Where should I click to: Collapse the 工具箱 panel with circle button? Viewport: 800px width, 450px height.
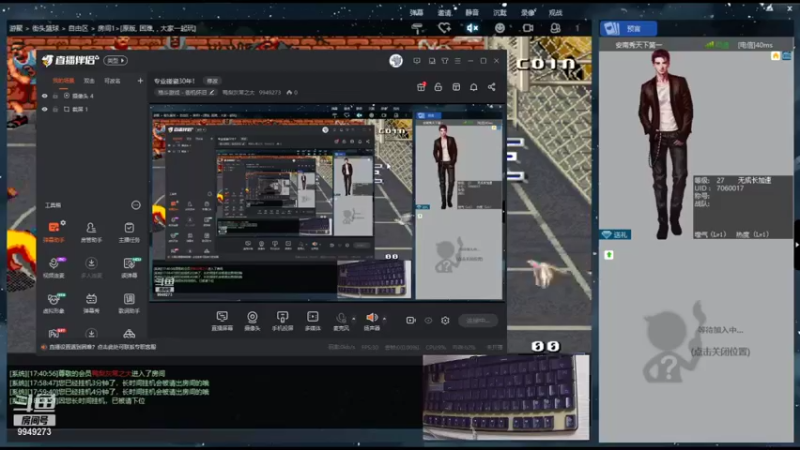pyautogui.click(x=136, y=205)
